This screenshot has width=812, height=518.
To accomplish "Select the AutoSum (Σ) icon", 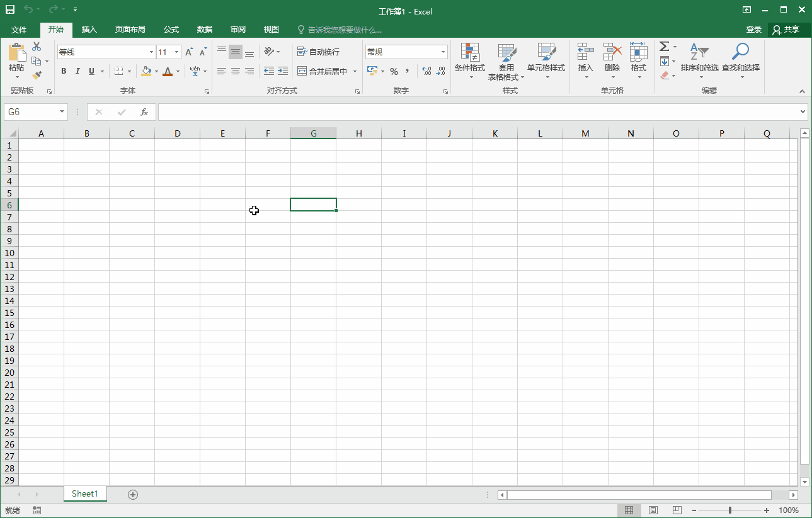I will tap(664, 45).
